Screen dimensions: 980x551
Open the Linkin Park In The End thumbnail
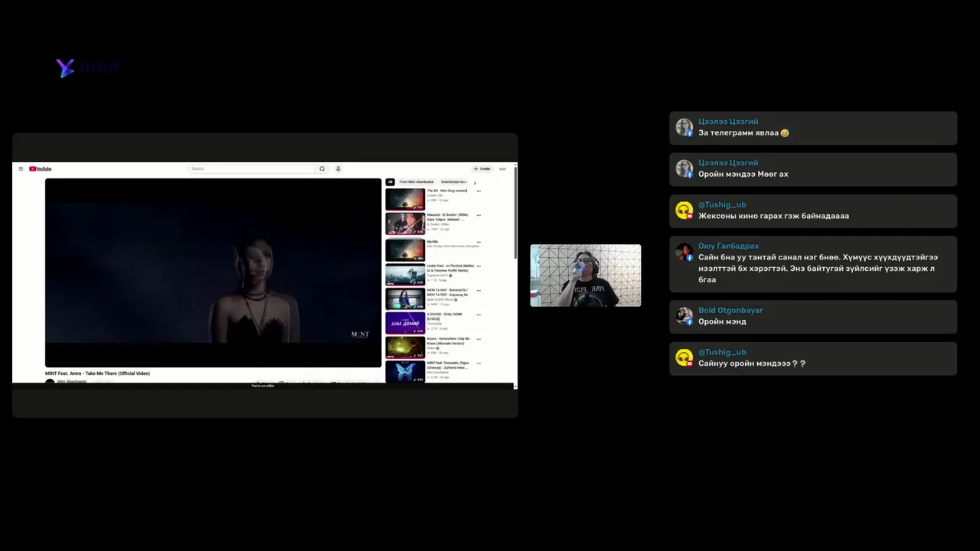pos(405,275)
